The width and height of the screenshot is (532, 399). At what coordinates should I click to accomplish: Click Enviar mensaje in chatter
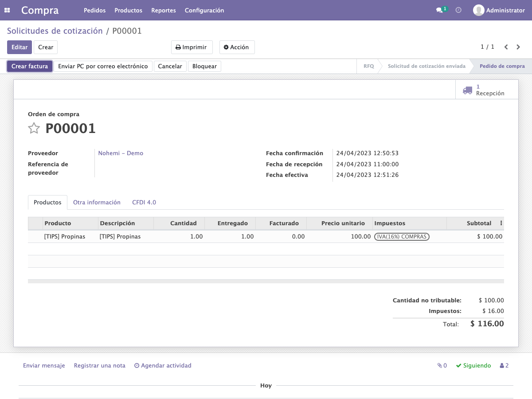44,366
